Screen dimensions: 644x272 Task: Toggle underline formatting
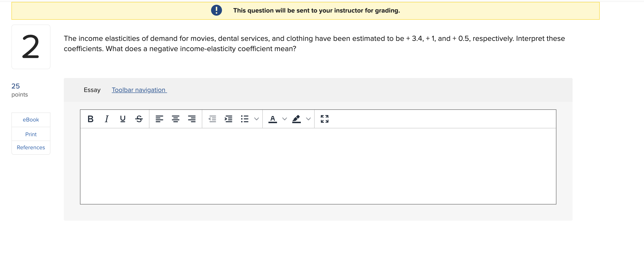[123, 119]
